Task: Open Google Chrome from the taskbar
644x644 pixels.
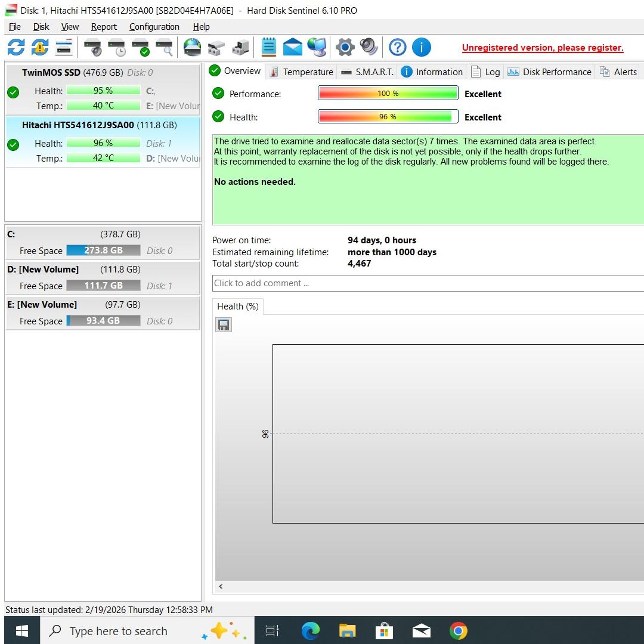Action: click(x=458, y=630)
